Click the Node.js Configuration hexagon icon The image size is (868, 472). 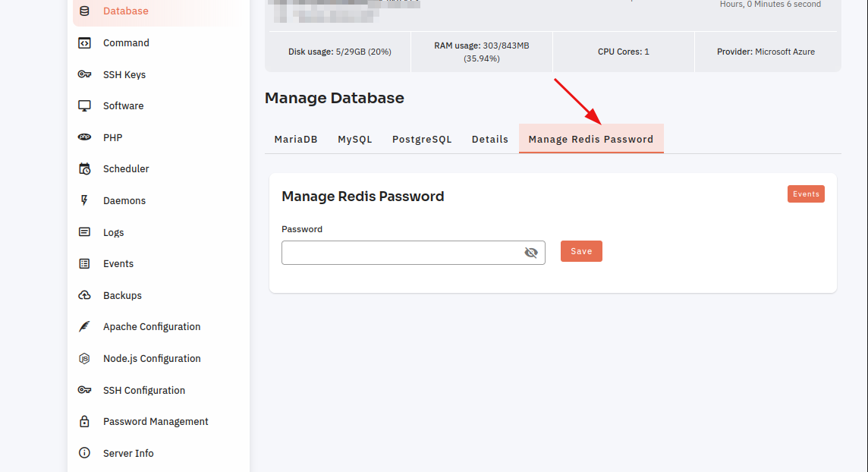84,359
